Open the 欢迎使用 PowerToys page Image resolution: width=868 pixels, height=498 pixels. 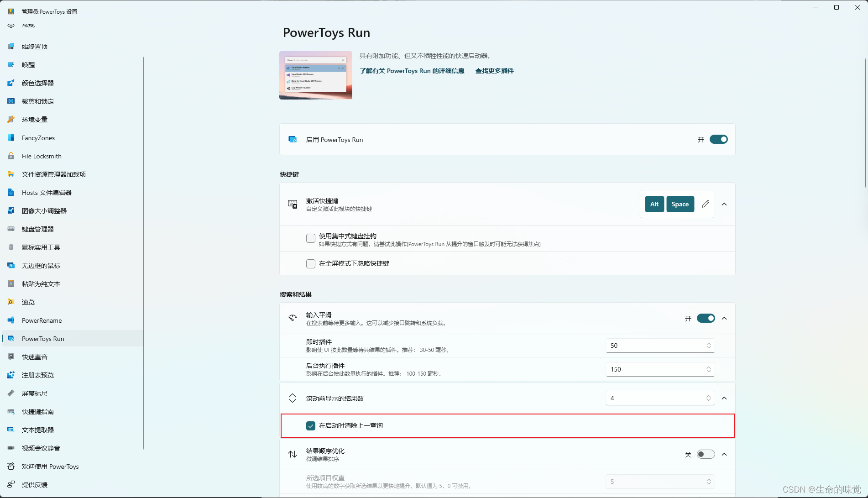pos(73,467)
